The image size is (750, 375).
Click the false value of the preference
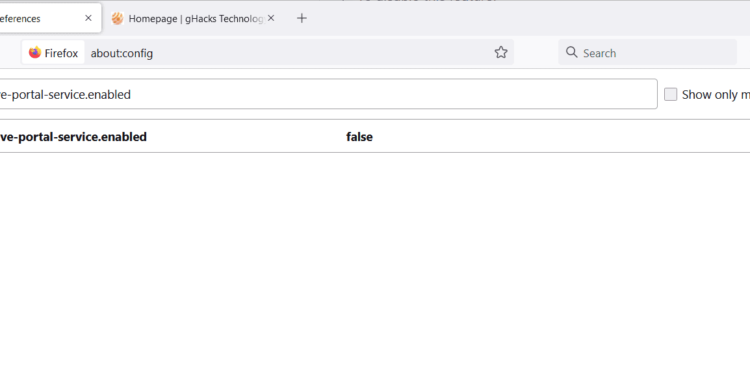click(359, 137)
